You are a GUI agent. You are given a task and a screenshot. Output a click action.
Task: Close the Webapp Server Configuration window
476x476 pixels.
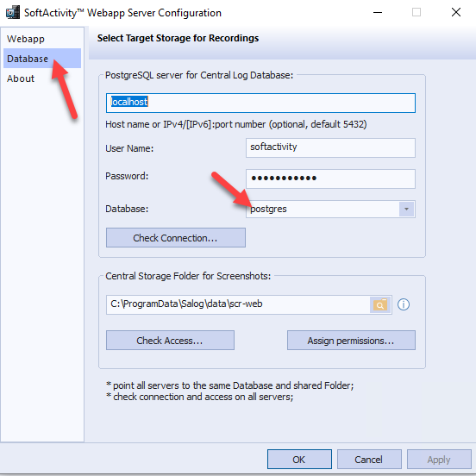(x=456, y=12)
